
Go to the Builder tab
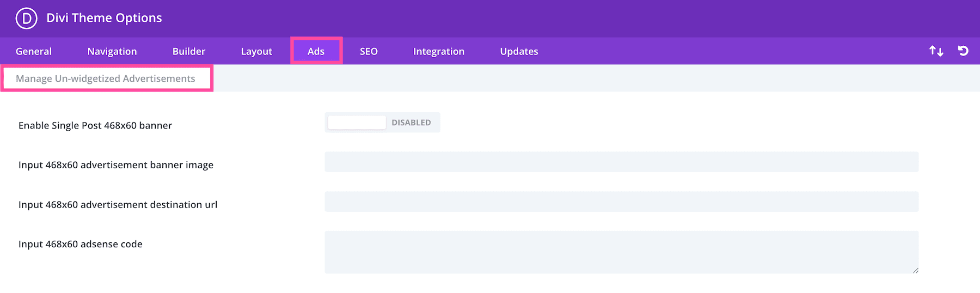coord(189,51)
